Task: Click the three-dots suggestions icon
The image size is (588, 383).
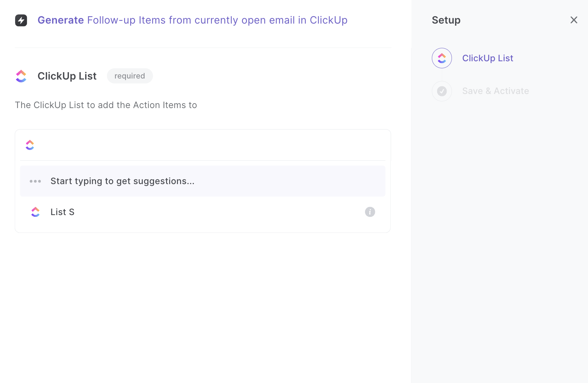Action: pyautogui.click(x=35, y=181)
